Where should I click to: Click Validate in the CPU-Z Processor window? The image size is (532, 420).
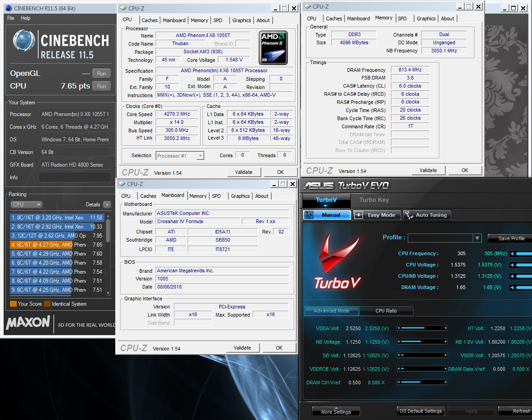tap(244, 172)
